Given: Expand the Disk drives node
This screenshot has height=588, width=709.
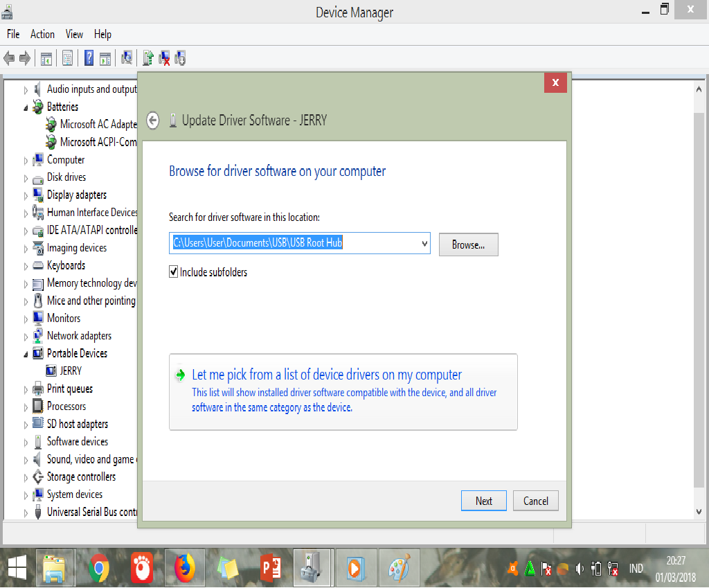Looking at the screenshot, I should (26, 178).
